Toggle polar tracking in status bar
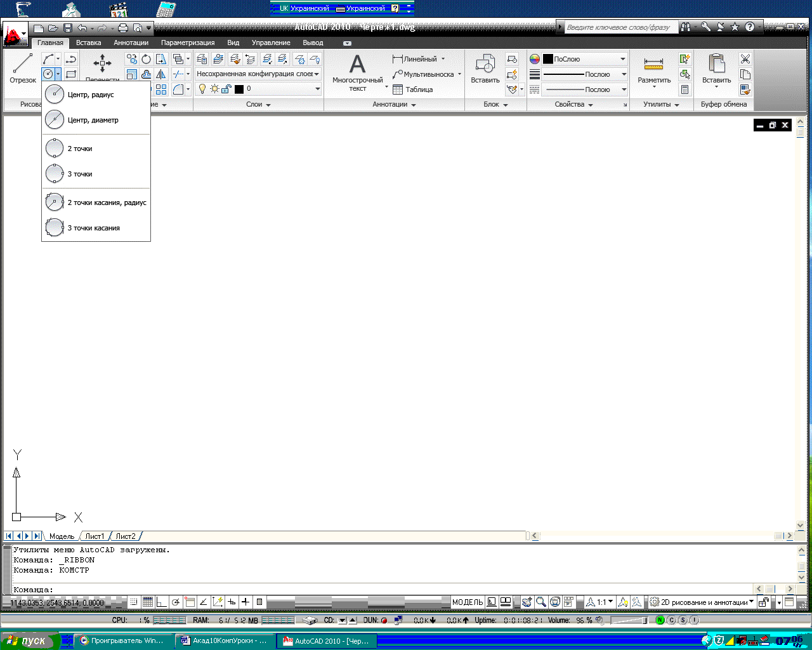This screenshot has width=812, height=650. (176, 602)
